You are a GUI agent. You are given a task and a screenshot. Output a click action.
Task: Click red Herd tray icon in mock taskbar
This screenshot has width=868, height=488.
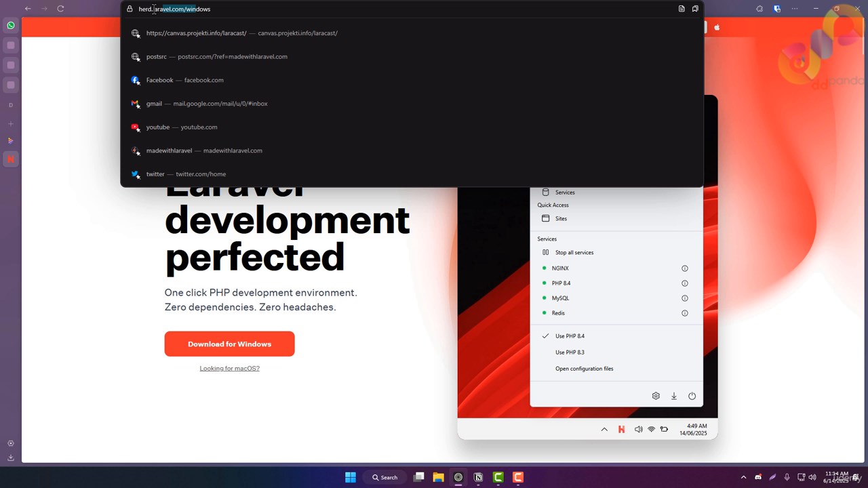coord(621,429)
